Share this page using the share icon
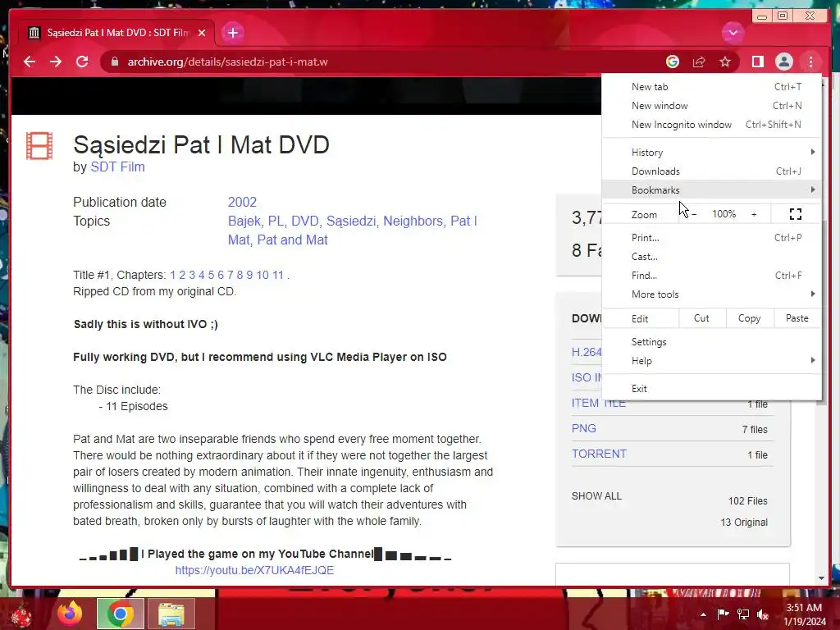The width and height of the screenshot is (840, 630). (x=699, y=62)
